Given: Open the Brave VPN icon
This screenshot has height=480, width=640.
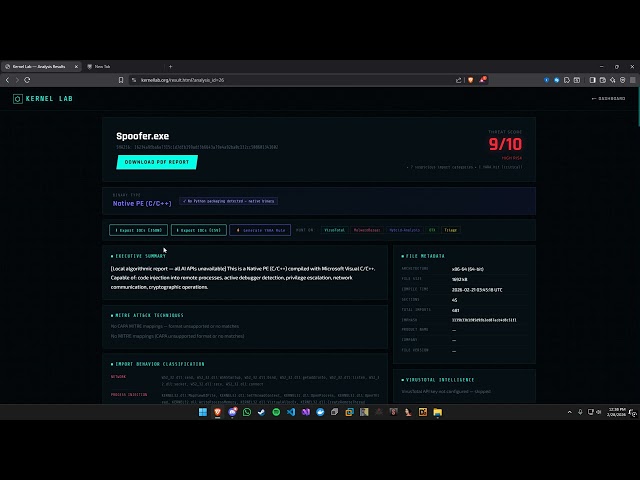Looking at the screenshot, I should tap(622, 80).
